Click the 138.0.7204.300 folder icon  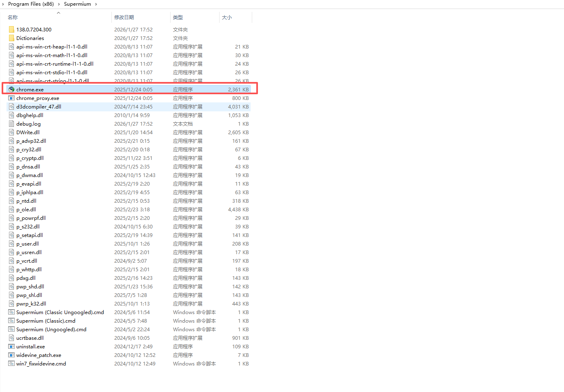click(11, 29)
